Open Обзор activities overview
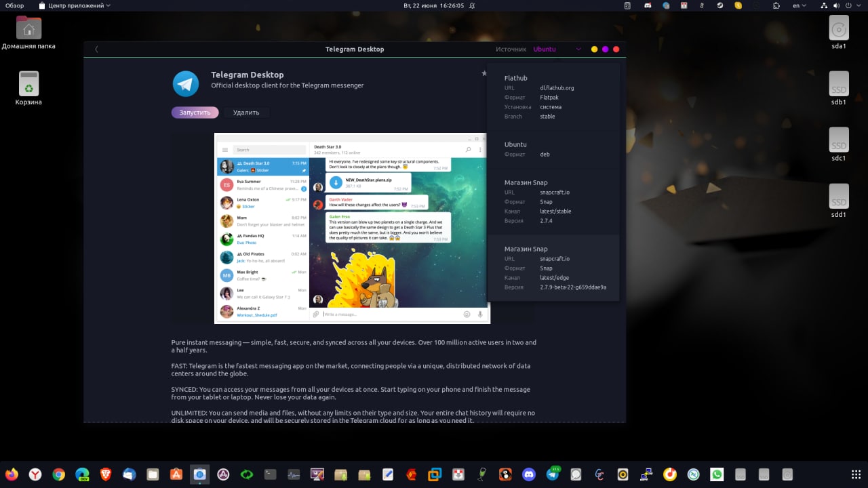 tap(14, 5)
